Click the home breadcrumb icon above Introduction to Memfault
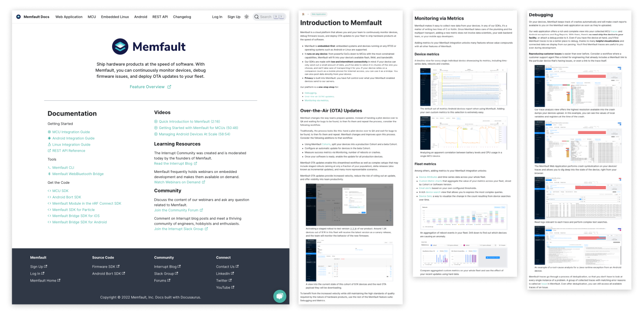The image size is (644, 315). click(303, 14)
